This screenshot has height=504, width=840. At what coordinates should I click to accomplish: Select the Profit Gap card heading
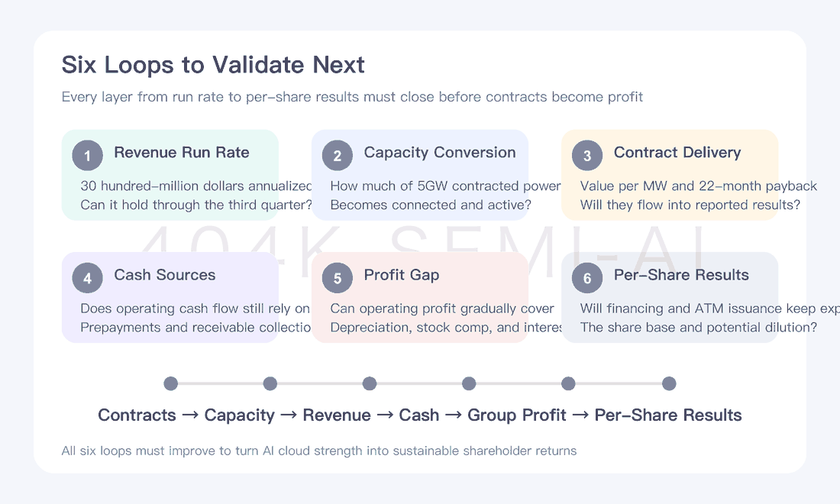click(x=402, y=276)
